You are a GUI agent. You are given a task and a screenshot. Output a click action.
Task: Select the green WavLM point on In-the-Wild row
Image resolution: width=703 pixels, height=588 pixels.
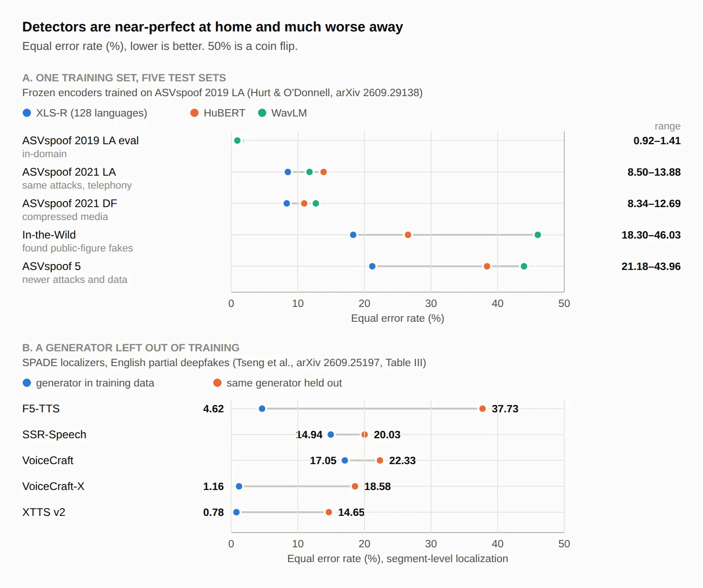click(x=537, y=235)
